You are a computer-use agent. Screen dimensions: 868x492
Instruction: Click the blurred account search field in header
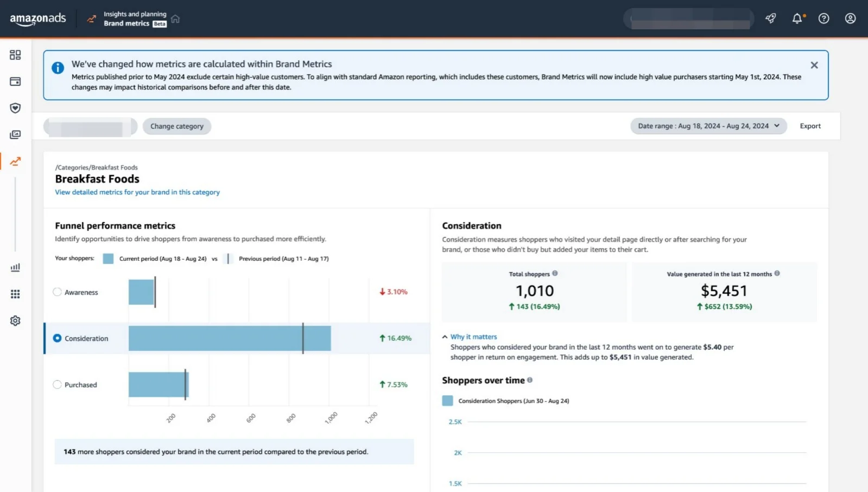point(688,18)
